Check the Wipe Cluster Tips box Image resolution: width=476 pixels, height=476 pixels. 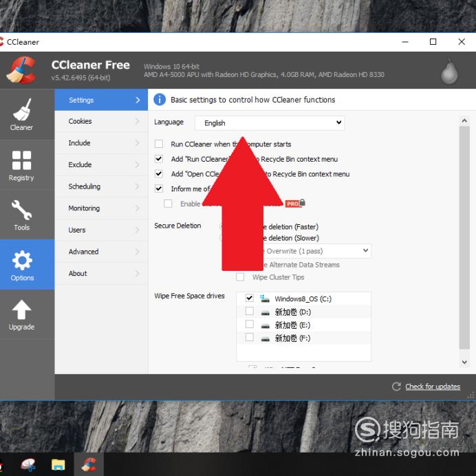(240, 277)
